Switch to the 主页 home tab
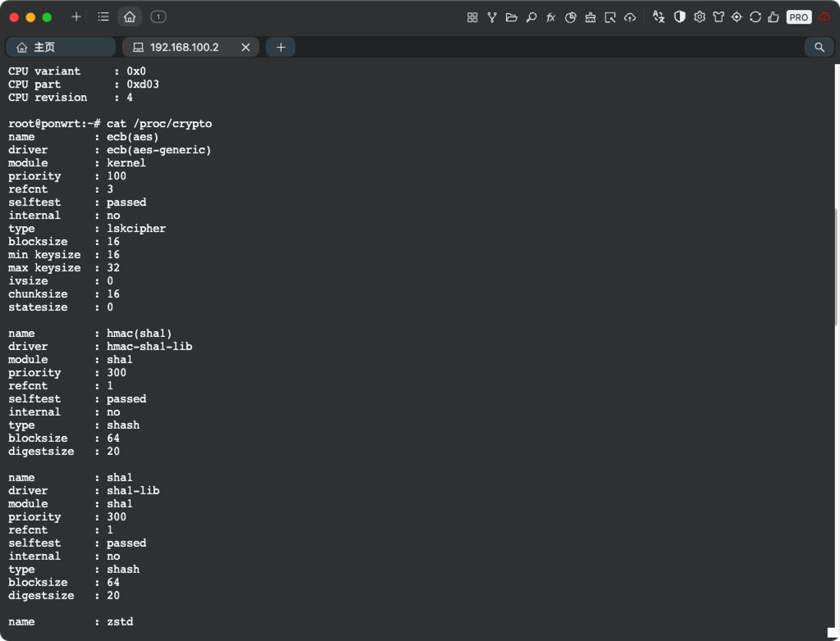The height and width of the screenshot is (641, 840). pos(61,47)
